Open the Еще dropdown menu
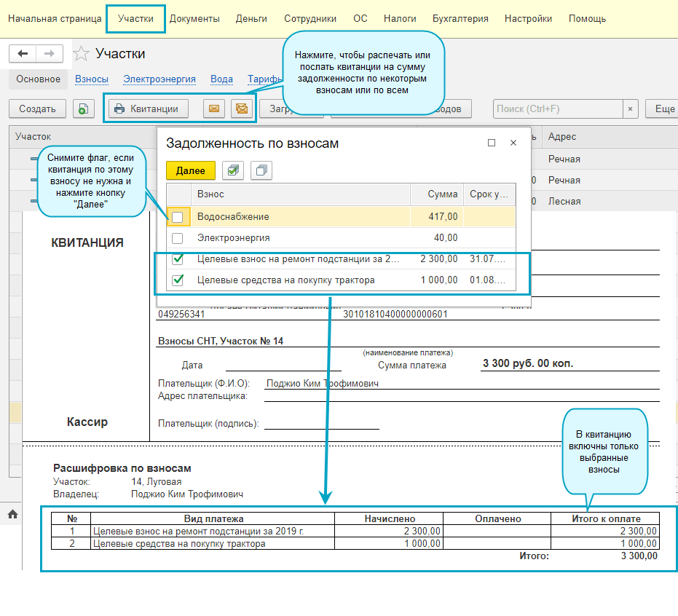 (663, 108)
